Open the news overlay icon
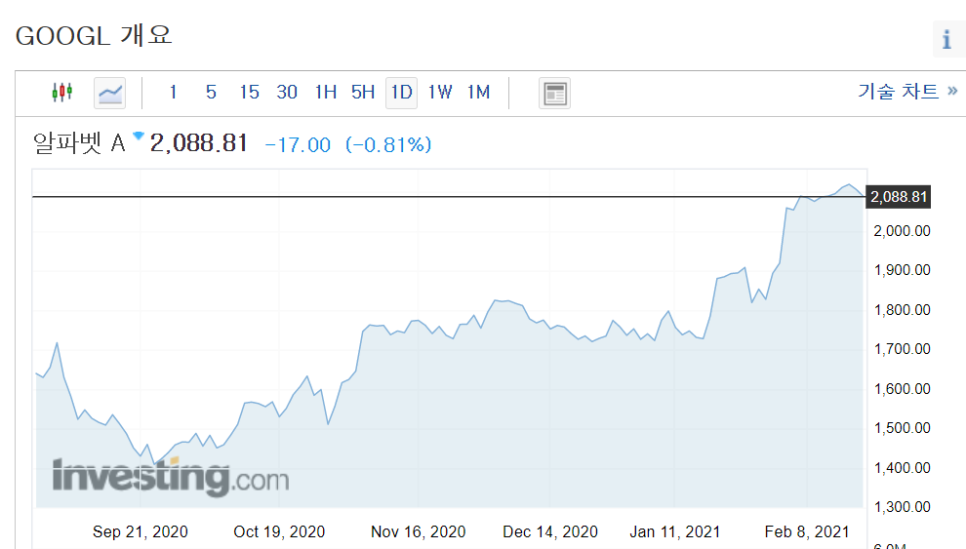Viewport: 966px width, 549px height. [554, 93]
